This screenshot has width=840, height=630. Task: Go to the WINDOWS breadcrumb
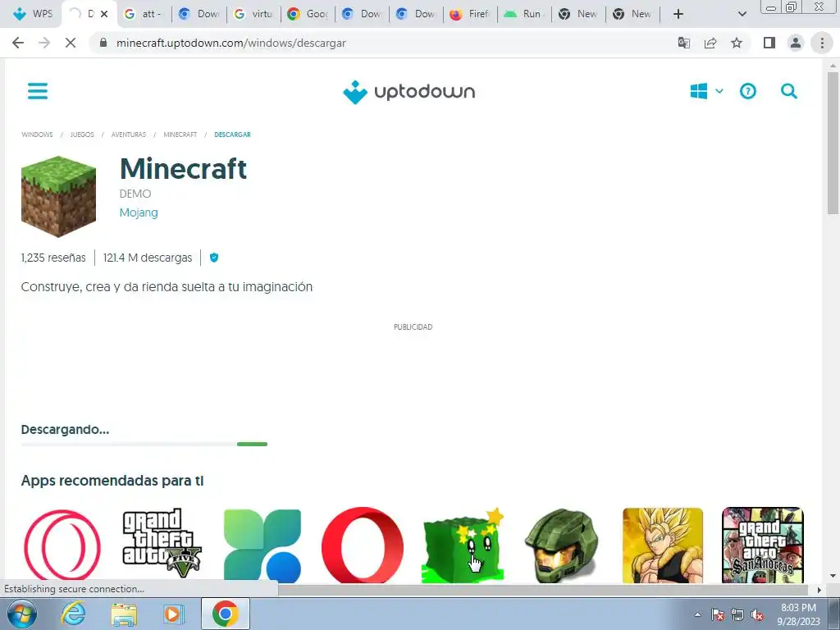pos(37,135)
